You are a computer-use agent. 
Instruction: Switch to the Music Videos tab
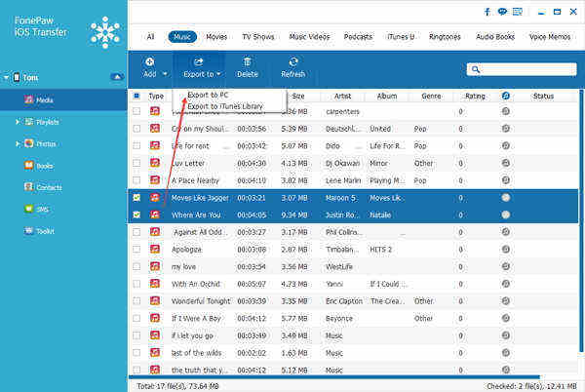309,36
